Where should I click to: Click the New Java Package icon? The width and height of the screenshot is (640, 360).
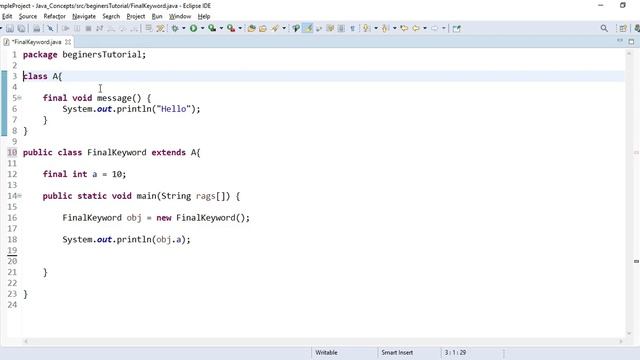tap(251, 29)
